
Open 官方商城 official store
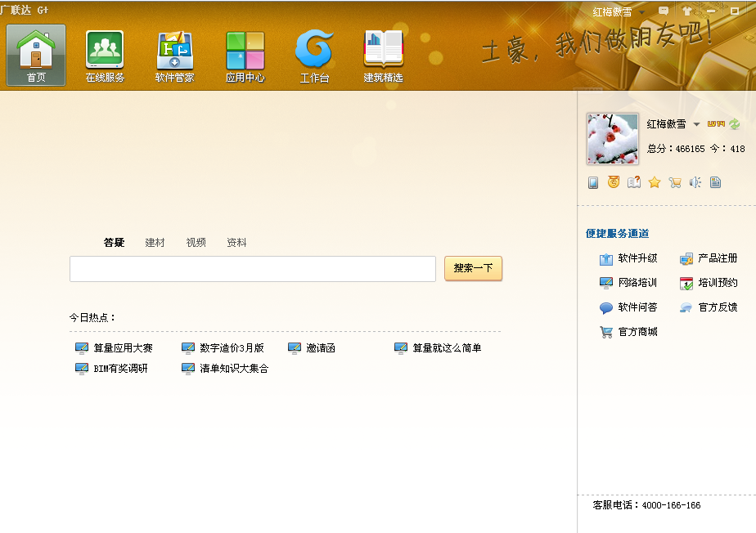click(x=628, y=332)
